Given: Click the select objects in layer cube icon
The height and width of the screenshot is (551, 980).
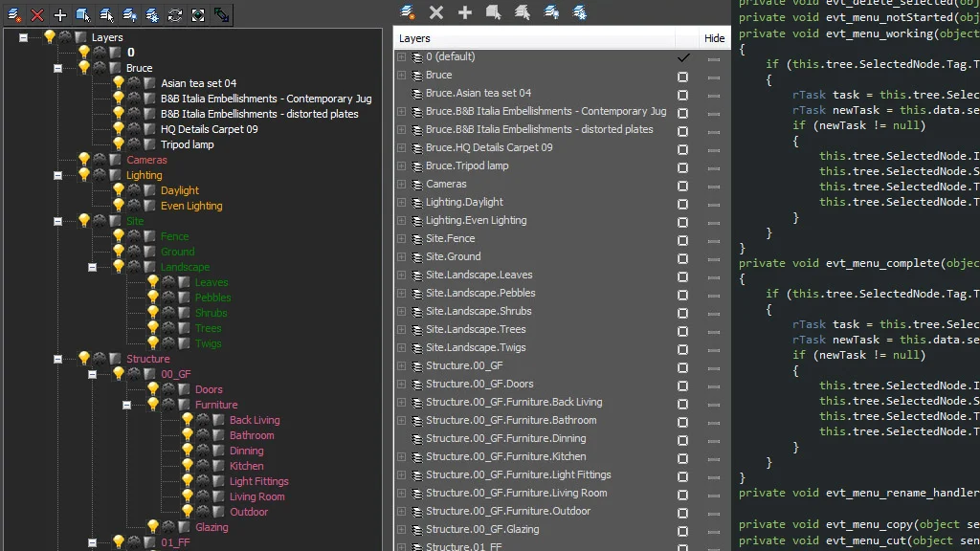Looking at the screenshot, I should tap(82, 15).
